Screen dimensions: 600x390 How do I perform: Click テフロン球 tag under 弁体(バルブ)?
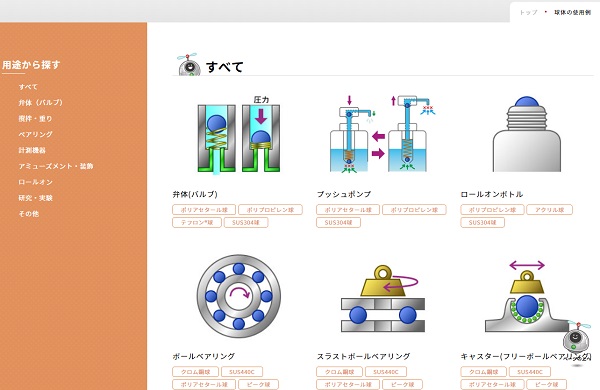(x=197, y=222)
